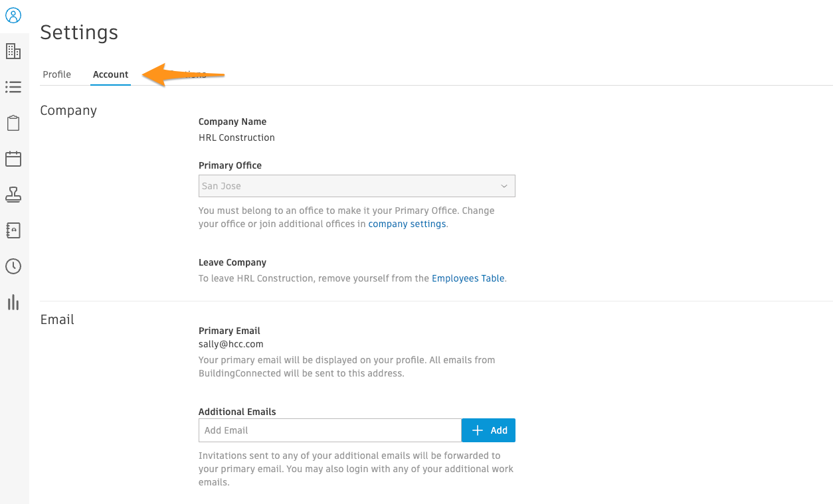Select the stamp approvals icon

14,195
